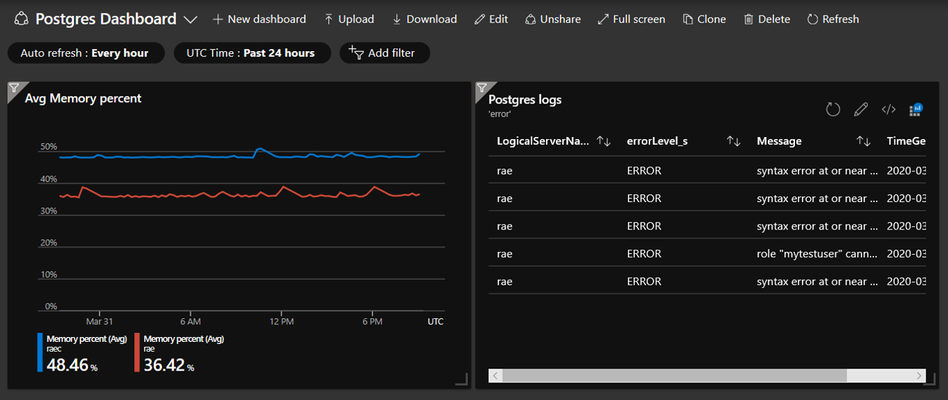Delete the dashboard
This screenshot has height=400, width=948.
pos(767,19)
